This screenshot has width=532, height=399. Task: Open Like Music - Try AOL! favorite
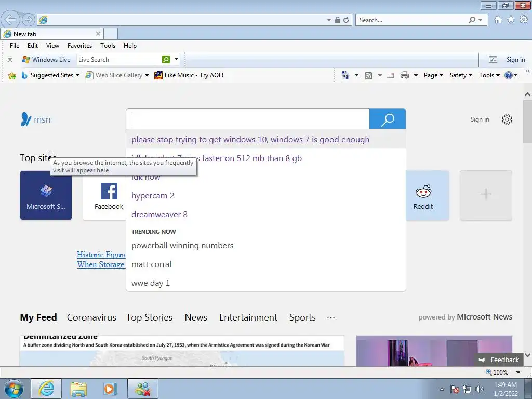pos(189,75)
